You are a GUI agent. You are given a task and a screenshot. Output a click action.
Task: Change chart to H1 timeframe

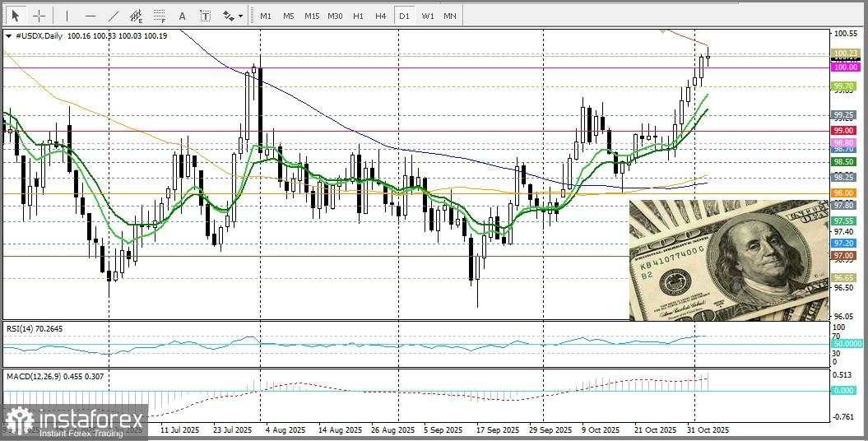[x=358, y=16]
